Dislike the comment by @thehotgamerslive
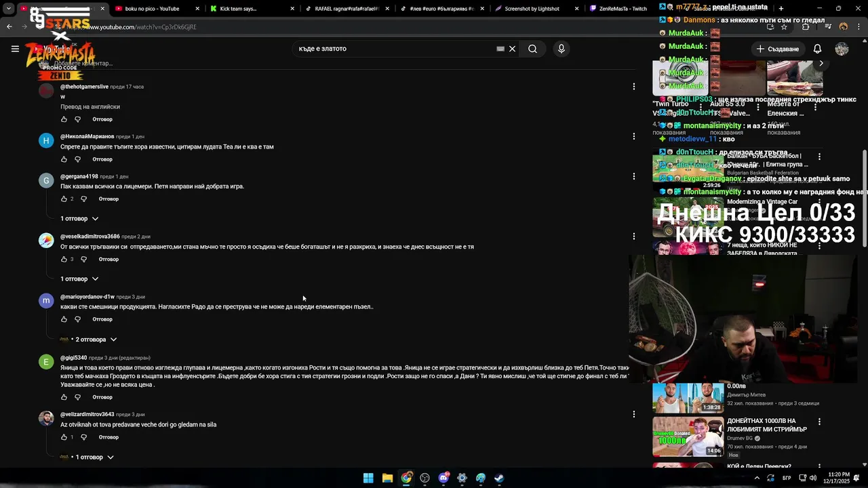The height and width of the screenshot is (488, 868). (x=77, y=119)
